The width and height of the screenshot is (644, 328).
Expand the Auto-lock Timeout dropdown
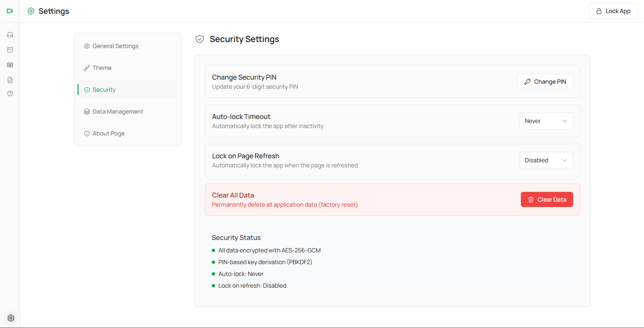click(546, 121)
